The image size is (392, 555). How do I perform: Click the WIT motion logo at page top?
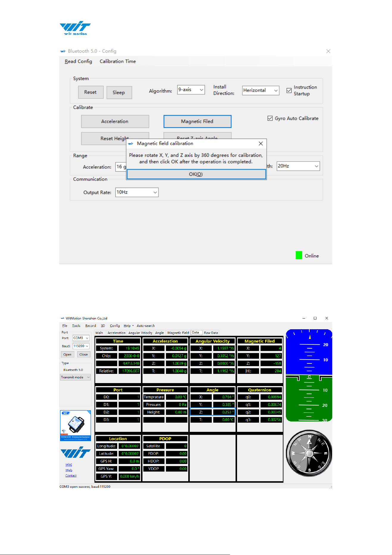(x=75, y=28)
